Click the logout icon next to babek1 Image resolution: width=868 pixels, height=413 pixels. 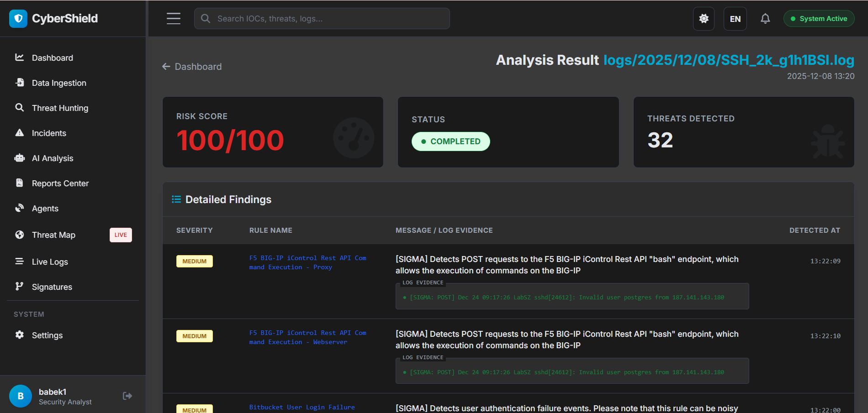127,396
